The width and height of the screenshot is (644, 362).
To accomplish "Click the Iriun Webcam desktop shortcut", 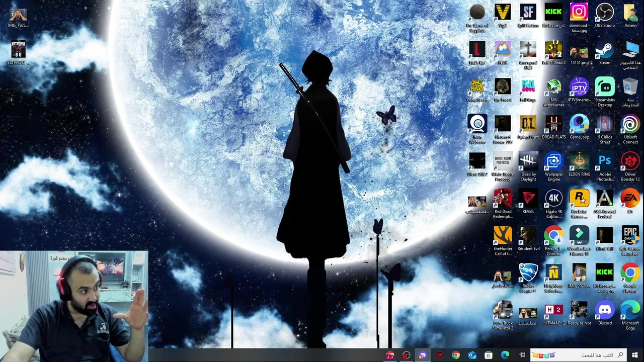I will pos(477,129).
